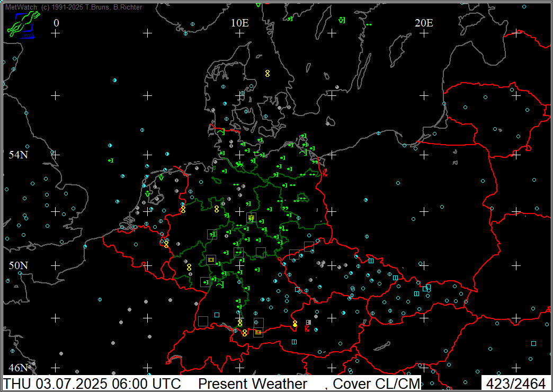Click the 'THU 03.07.2025 06:00 UTC' timestamp

(92, 383)
